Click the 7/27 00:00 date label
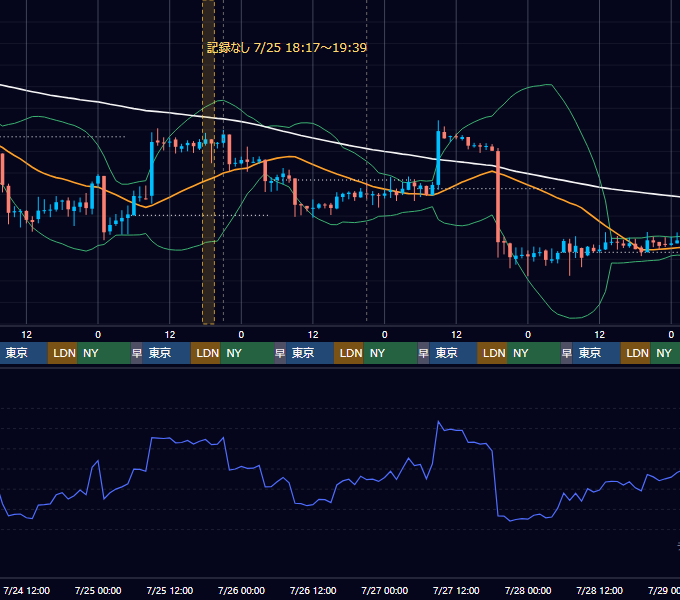Image resolution: width=680 pixels, height=600 pixels. (x=385, y=590)
